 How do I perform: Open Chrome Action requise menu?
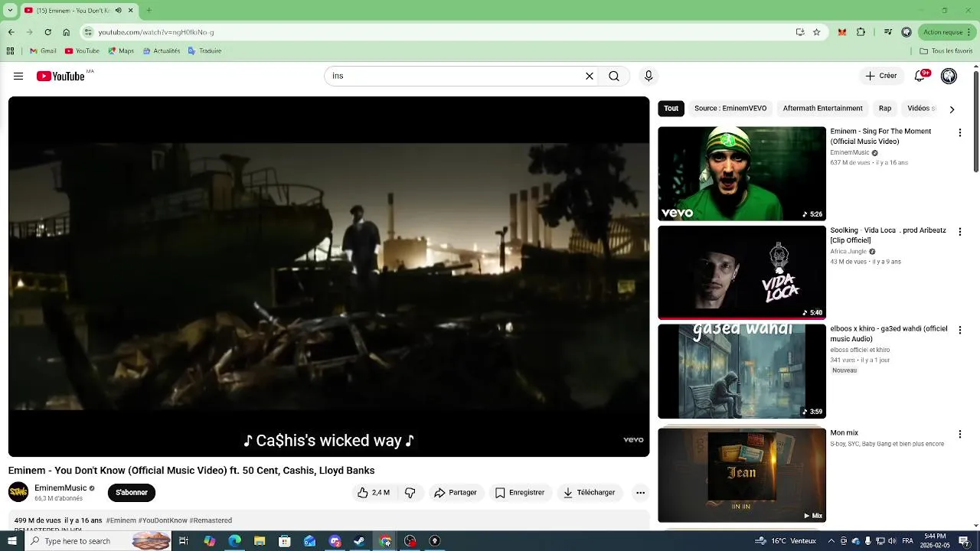point(947,32)
